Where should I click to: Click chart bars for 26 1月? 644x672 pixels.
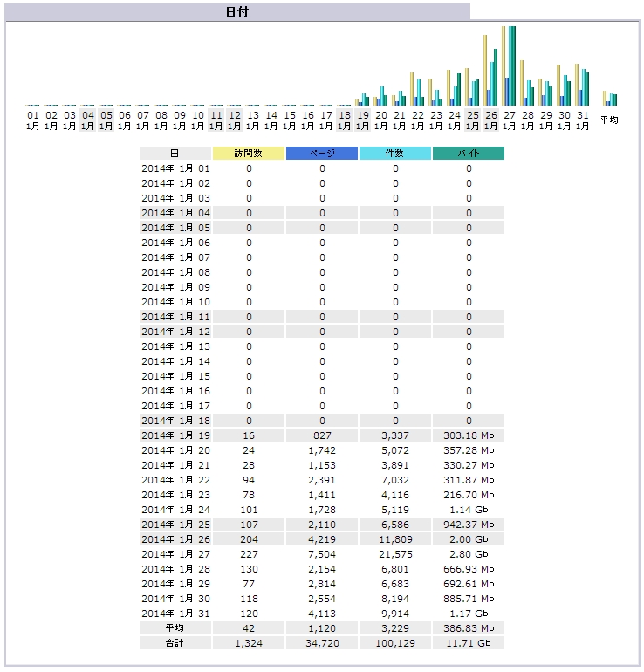click(490, 71)
